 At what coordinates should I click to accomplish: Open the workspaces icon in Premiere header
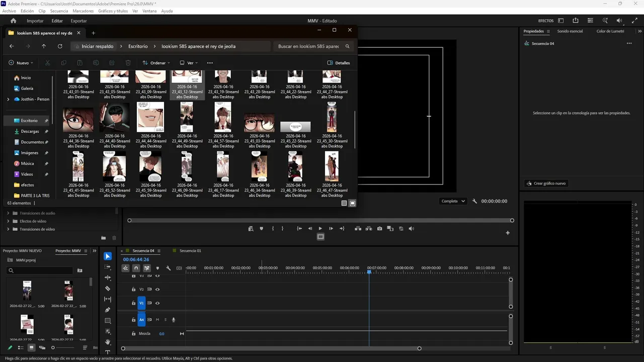tap(561, 21)
